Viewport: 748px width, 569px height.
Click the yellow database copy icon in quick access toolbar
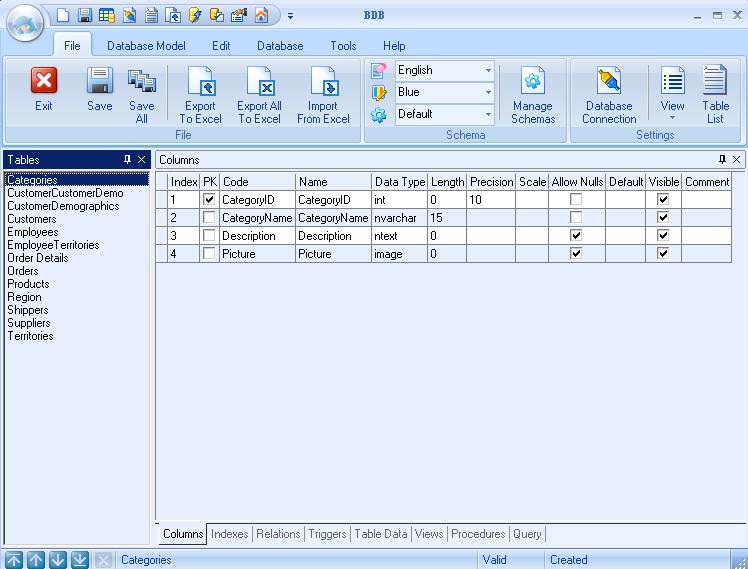217,15
